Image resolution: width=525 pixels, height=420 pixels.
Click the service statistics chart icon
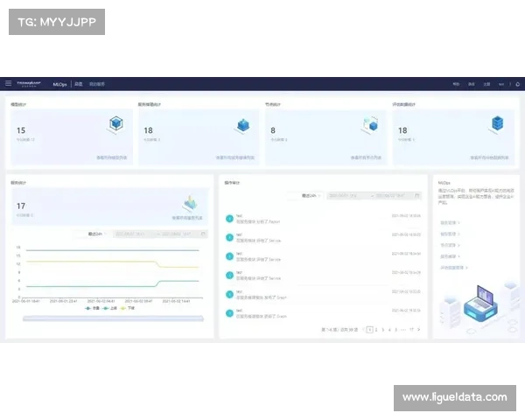pos(191,203)
